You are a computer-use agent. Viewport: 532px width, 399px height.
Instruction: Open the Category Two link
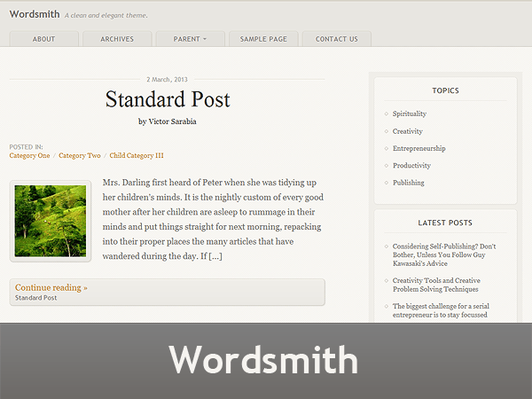point(80,155)
